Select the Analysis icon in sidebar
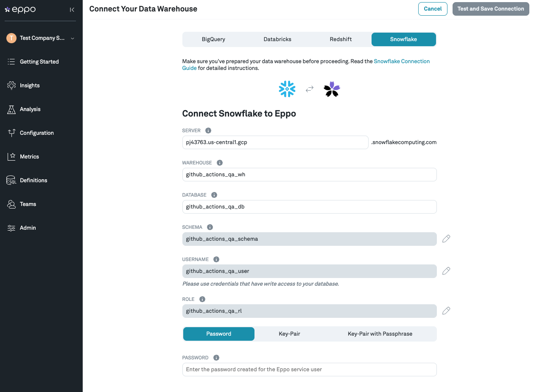The width and height of the screenshot is (534, 392). click(x=11, y=109)
